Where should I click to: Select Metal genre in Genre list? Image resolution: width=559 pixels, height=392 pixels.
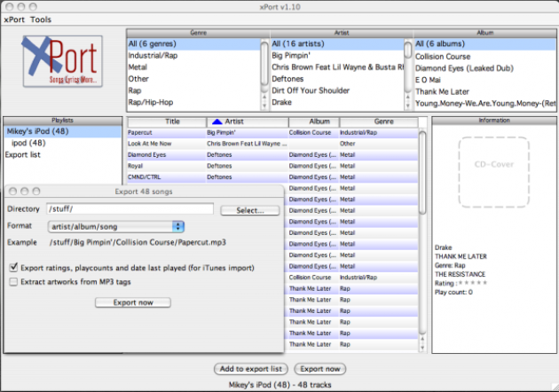coord(194,67)
